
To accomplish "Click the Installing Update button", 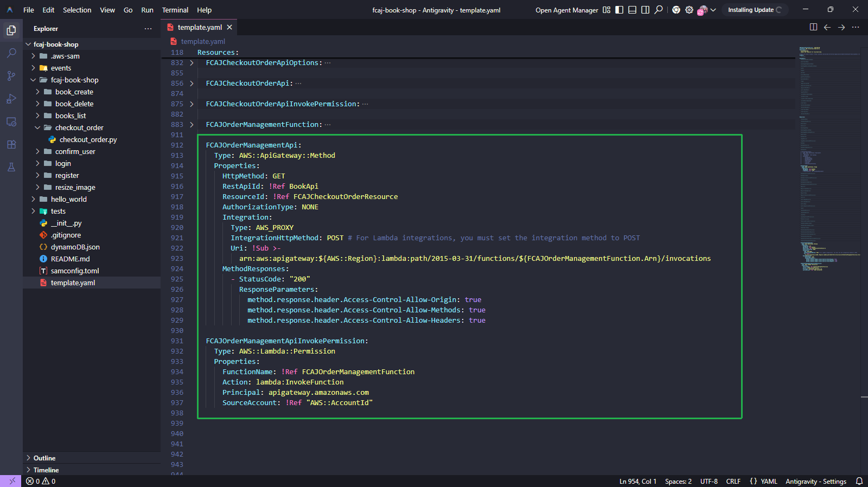I will pos(755,10).
